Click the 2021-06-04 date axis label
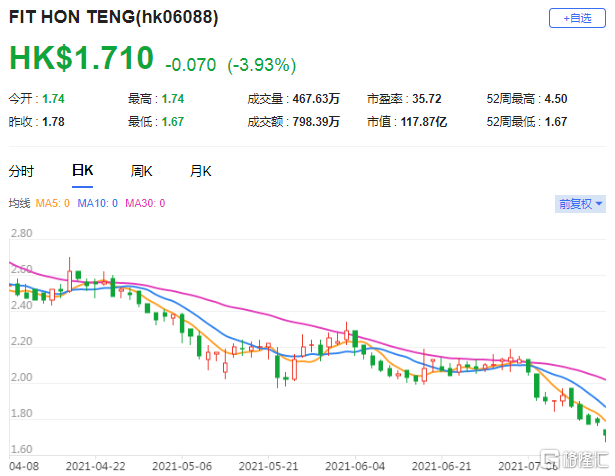The height and width of the screenshot is (476, 615). click(355, 466)
